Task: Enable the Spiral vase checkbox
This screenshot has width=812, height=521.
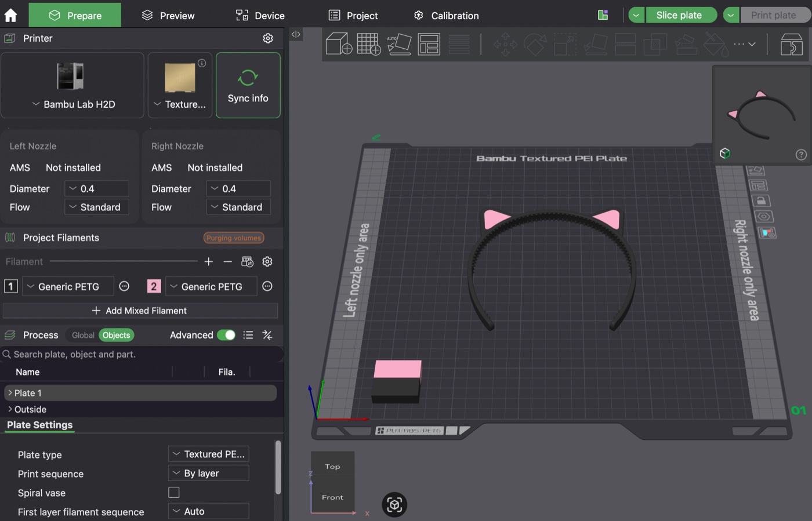Action: [x=174, y=493]
